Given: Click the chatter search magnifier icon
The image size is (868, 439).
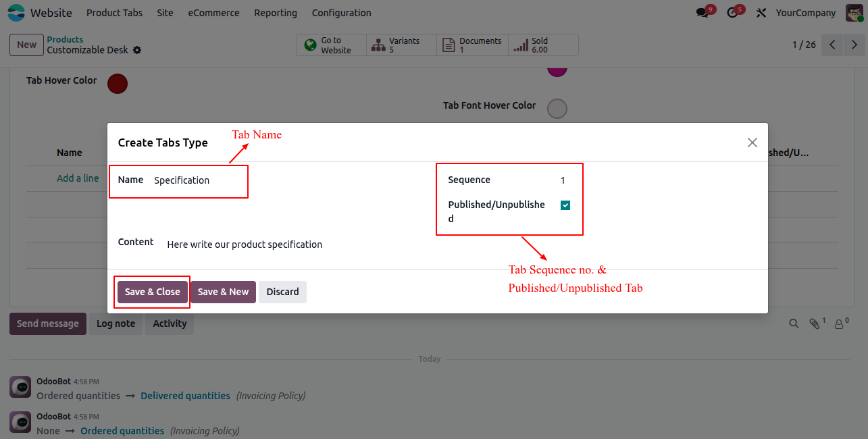Looking at the screenshot, I should (x=794, y=324).
